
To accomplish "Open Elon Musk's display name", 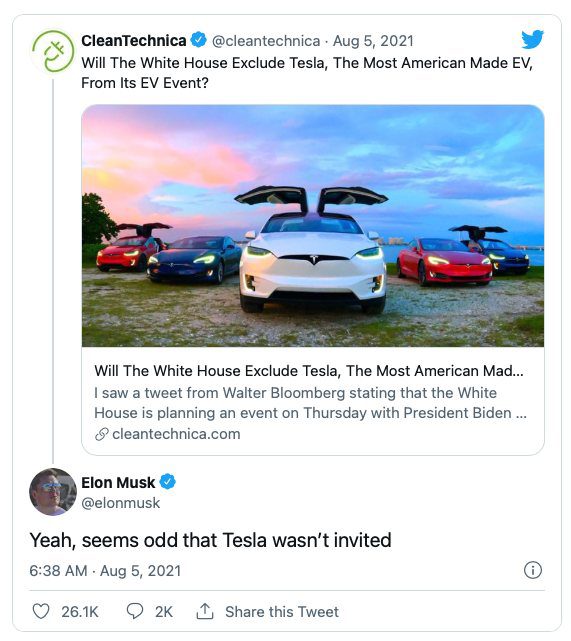I will (x=118, y=482).
